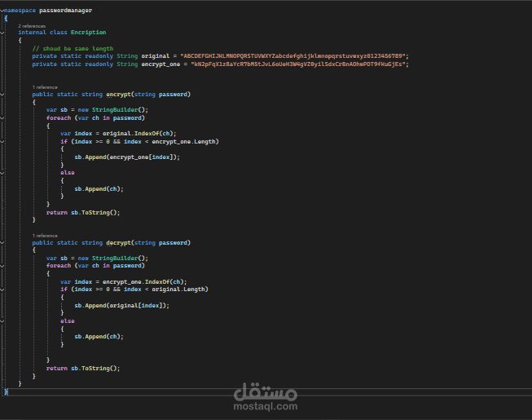Click 'return sb.ToString();' in decrypt method
Image resolution: width=532 pixels, height=420 pixels.
click(83, 369)
